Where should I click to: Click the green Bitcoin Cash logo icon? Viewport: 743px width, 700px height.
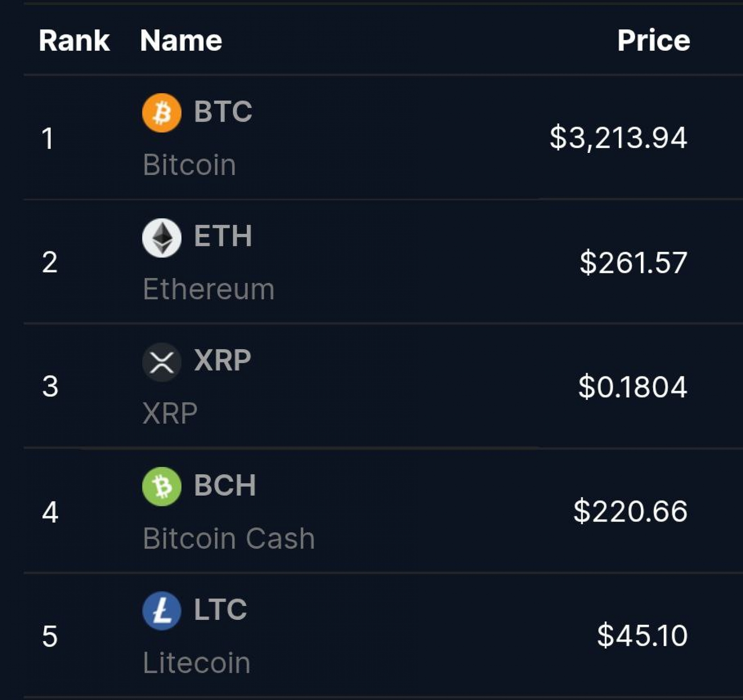coord(162,486)
